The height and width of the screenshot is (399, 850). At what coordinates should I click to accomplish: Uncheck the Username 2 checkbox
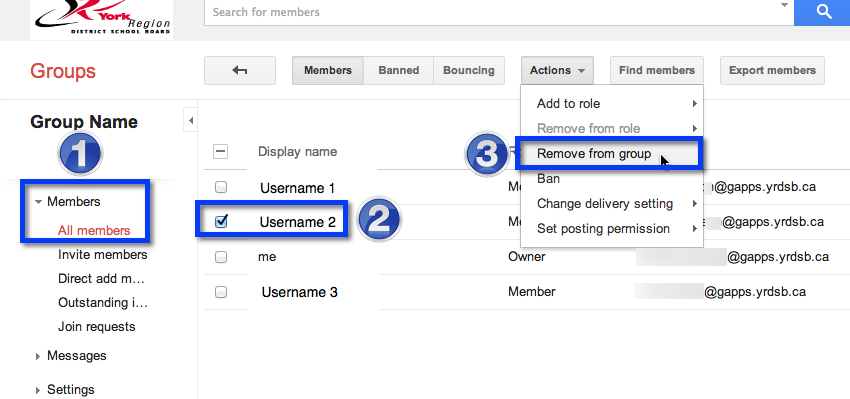click(221, 221)
